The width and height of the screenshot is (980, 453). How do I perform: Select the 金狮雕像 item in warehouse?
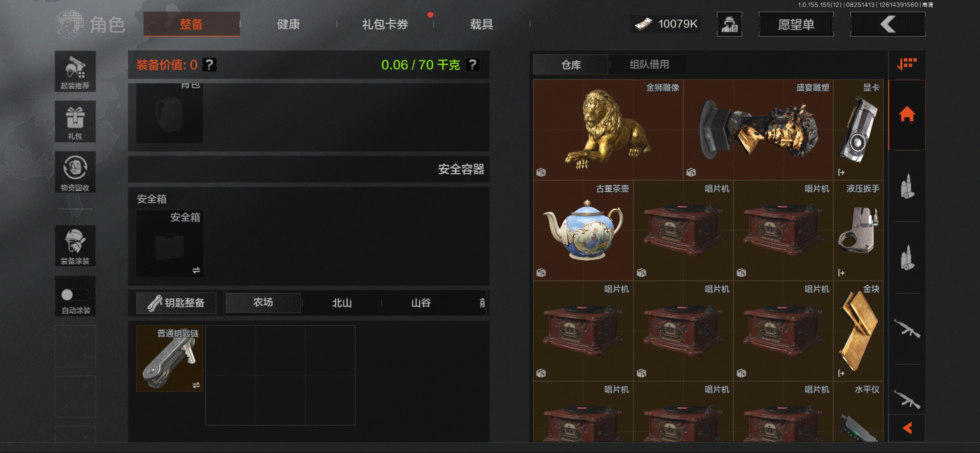608,130
